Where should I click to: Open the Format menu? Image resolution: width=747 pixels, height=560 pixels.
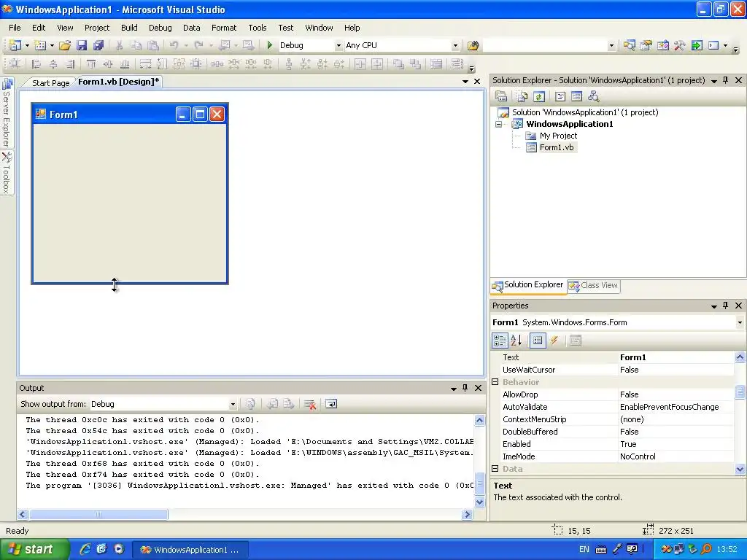(x=224, y=28)
